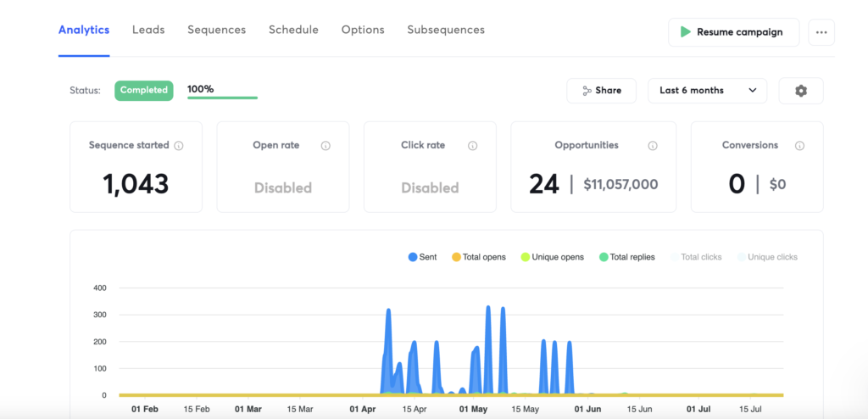
Task: Go to the Schedule tab
Action: pyautogui.click(x=293, y=30)
